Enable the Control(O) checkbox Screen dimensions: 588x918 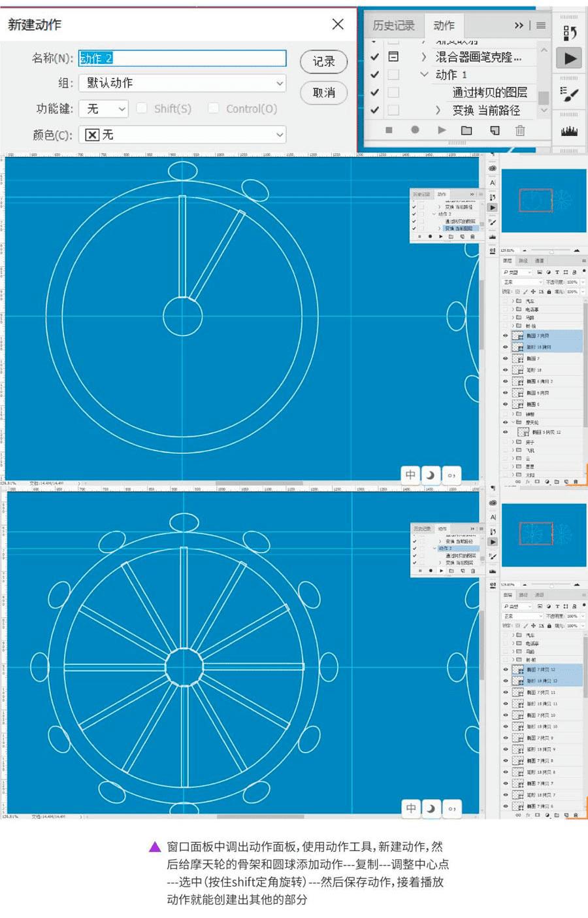(214, 109)
